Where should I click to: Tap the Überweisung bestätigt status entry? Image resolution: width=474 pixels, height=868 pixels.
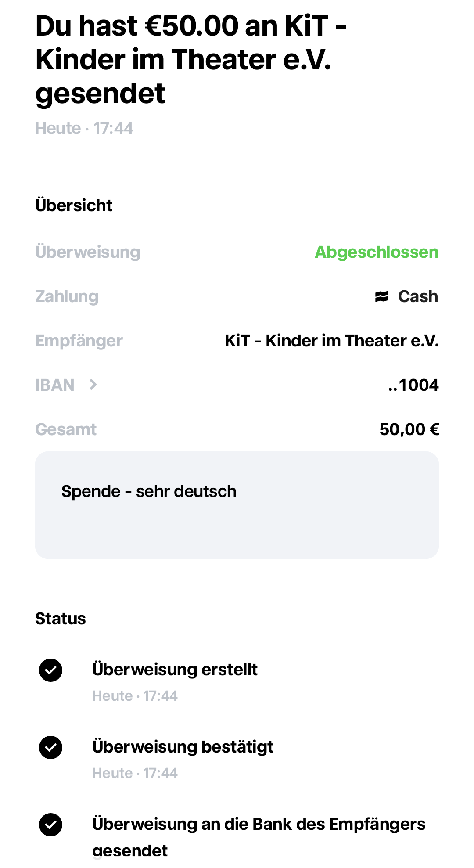click(183, 747)
